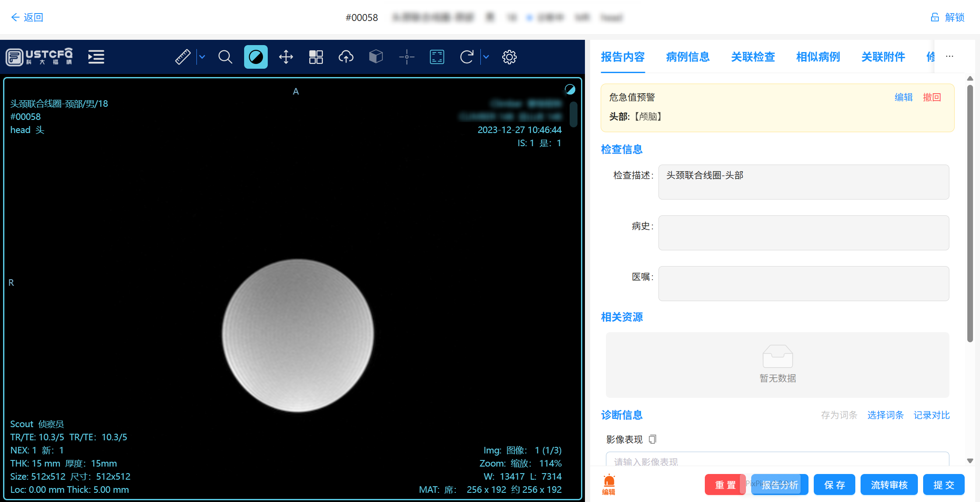The image size is (980, 502).
Task: Open the 相似病例 tab
Action: click(x=818, y=57)
